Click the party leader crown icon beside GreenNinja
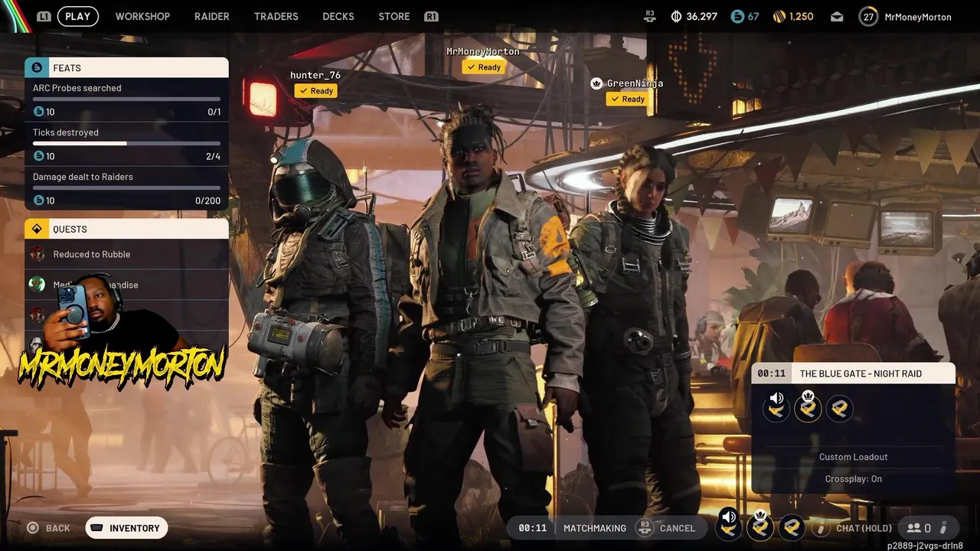The height and width of the screenshot is (551, 980). (596, 83)
